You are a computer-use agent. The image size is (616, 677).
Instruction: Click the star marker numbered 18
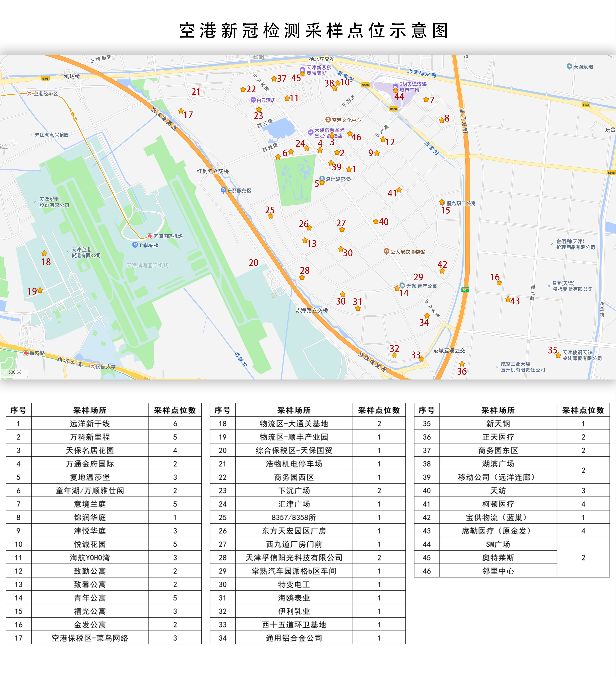[x=44, y=253]
